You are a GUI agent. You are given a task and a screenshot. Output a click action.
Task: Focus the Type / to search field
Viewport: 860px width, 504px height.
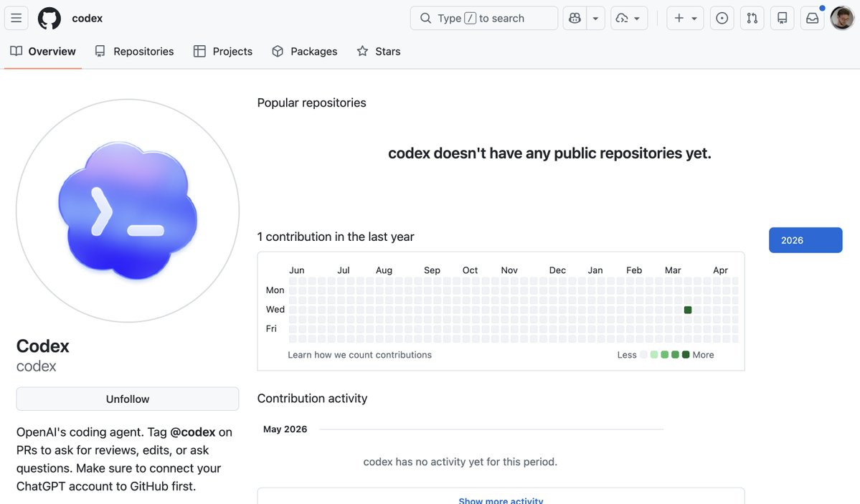(x=483, y=18)
